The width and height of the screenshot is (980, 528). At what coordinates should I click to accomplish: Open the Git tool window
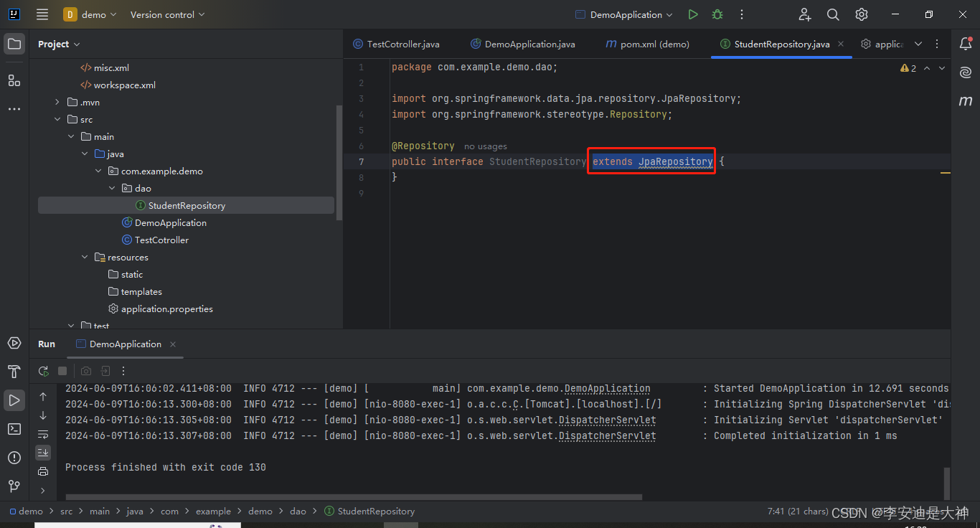click(14, 486)
